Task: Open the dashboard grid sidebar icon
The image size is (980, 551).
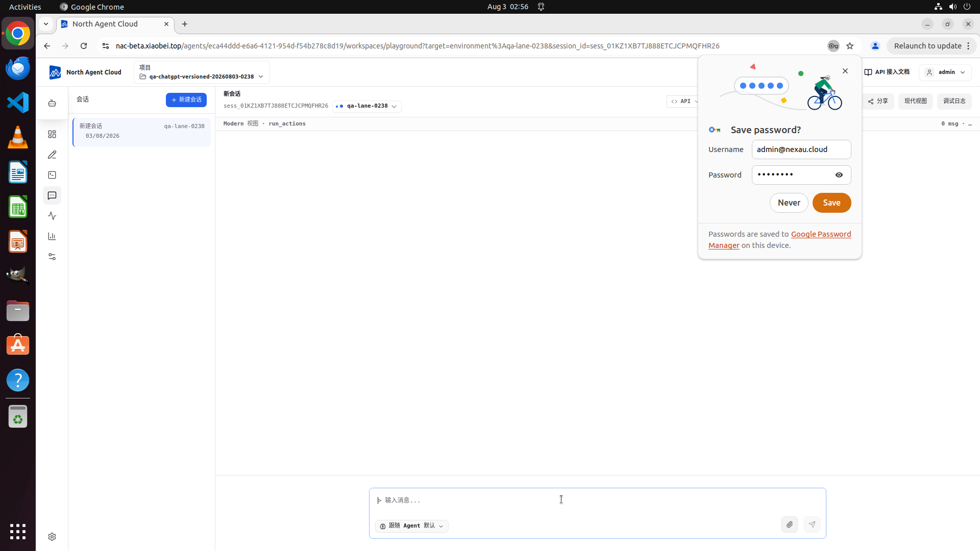Action: (x=52, y=134)
